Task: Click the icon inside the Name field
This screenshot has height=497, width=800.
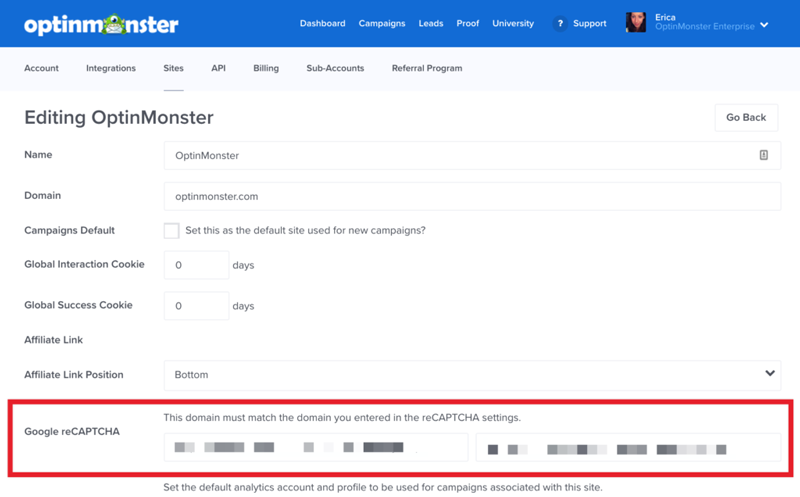Action: pyautogui.click(x=764, y=155)
